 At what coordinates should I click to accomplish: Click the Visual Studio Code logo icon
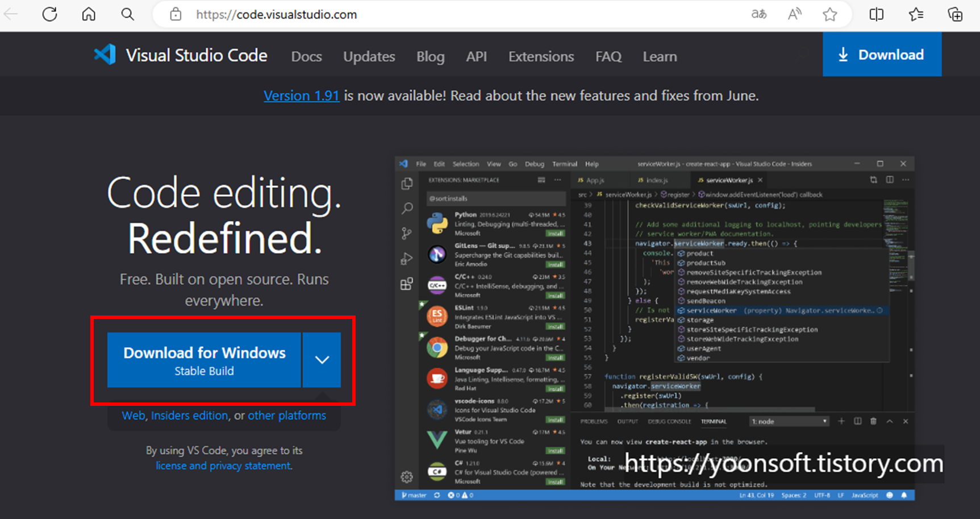point(105,55)
